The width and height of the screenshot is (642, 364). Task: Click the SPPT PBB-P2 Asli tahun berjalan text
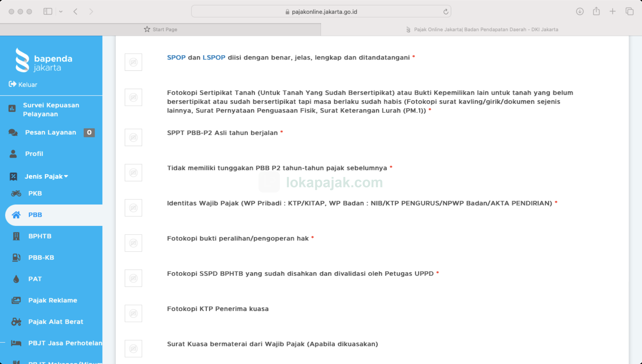(222, 133)
